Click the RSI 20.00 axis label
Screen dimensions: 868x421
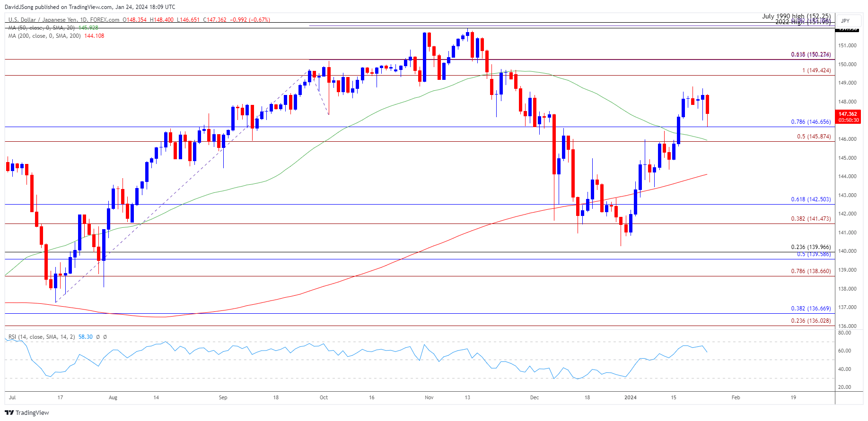844,387
